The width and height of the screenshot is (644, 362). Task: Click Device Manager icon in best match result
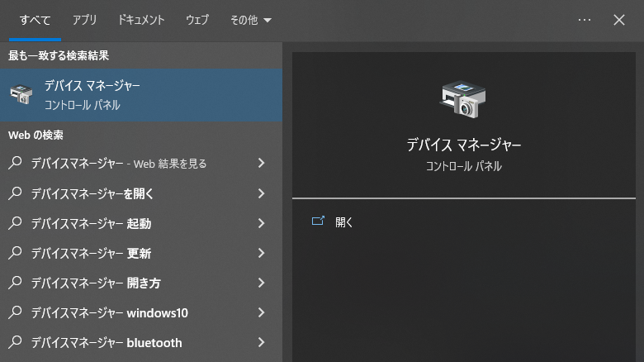pyautogui.click(x=21, y=94)
